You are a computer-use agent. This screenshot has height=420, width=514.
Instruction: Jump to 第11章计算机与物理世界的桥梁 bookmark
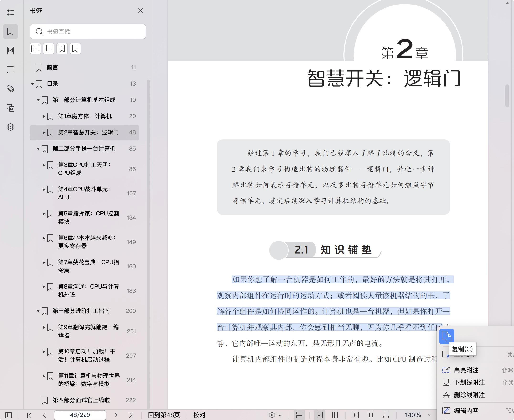click(x=89, y=380)
